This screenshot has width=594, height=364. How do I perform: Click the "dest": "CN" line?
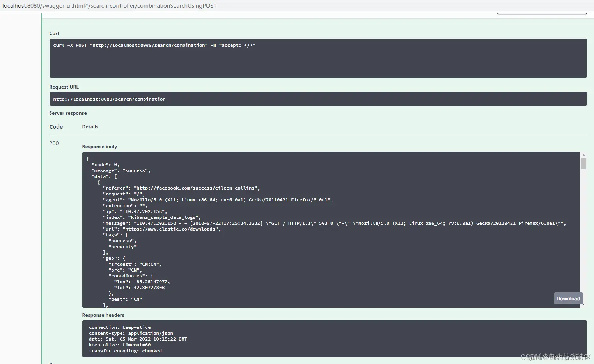coord(125,299)
